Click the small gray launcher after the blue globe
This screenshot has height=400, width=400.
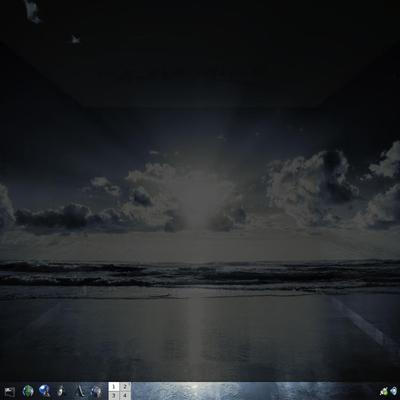tap(61, 391)
